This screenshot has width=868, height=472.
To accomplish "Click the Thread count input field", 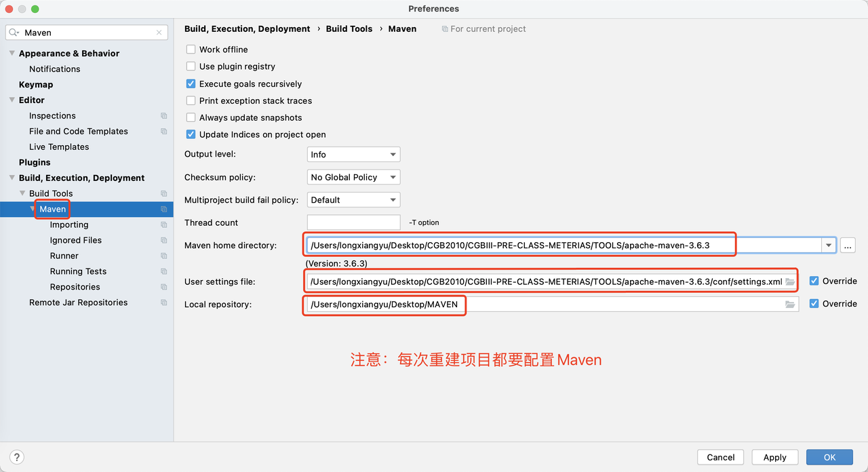I will point(353,222).
